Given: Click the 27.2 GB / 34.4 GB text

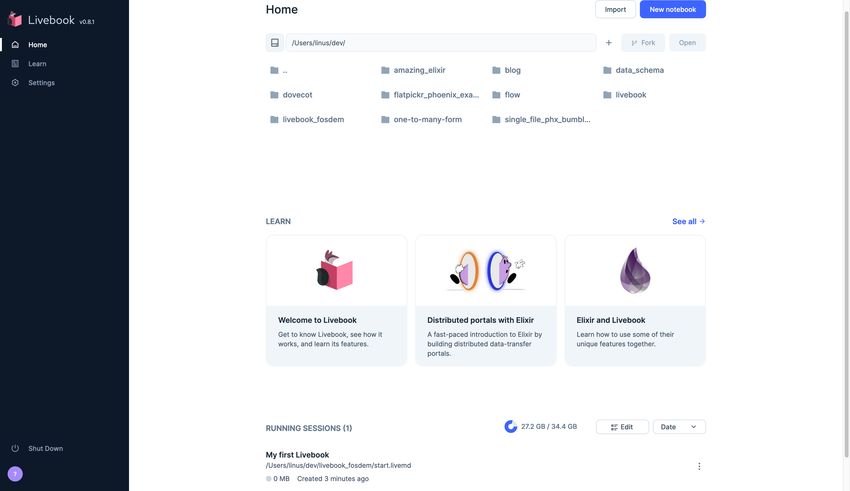Looking at the screenshot, I should pyautogui.click(x=549, y=427).
